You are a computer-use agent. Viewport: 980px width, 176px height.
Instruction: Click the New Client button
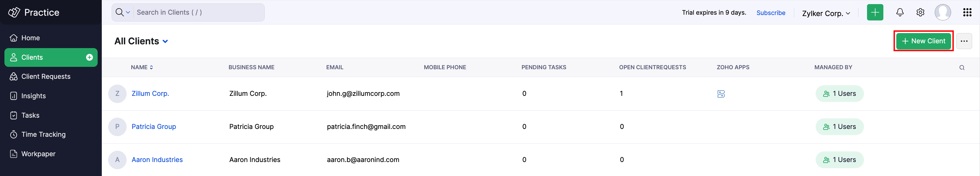[x=923, y=41]
